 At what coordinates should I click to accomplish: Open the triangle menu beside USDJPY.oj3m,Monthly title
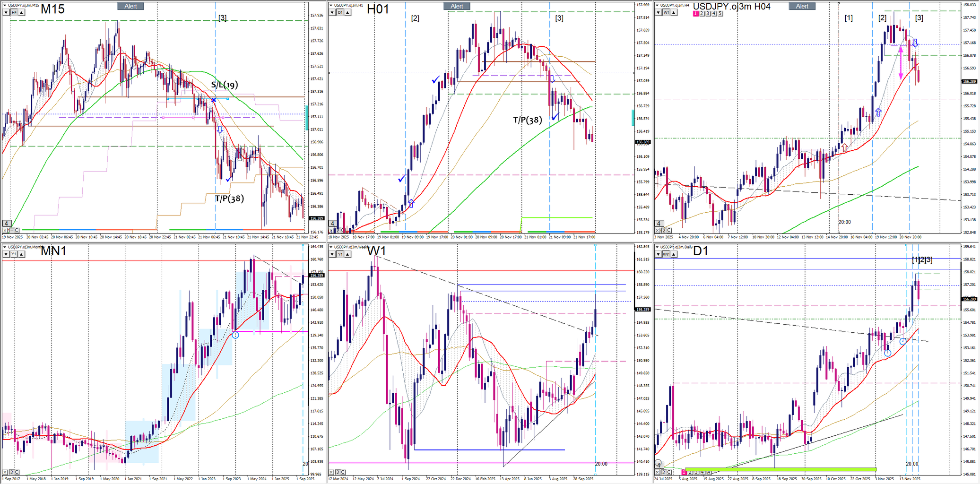[x=4, y=247]
